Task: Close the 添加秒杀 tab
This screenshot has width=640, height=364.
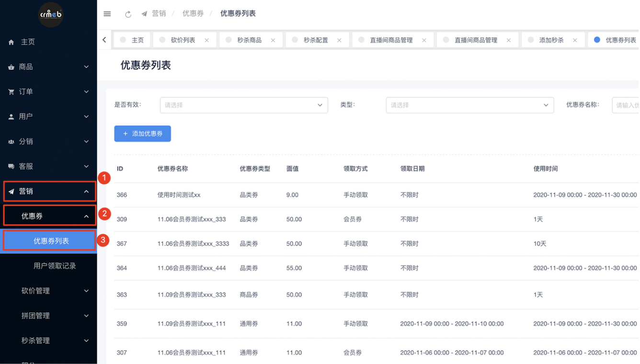Action: click(575, 40)
